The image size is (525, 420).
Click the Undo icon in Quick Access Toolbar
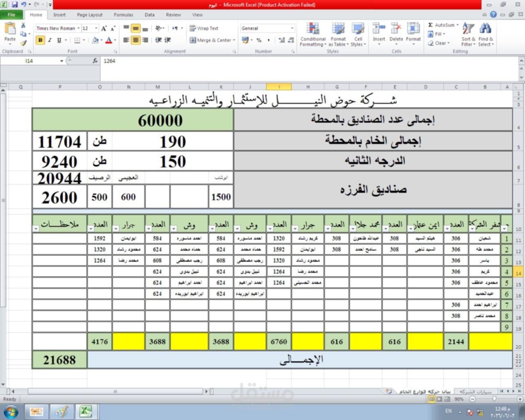24,5
